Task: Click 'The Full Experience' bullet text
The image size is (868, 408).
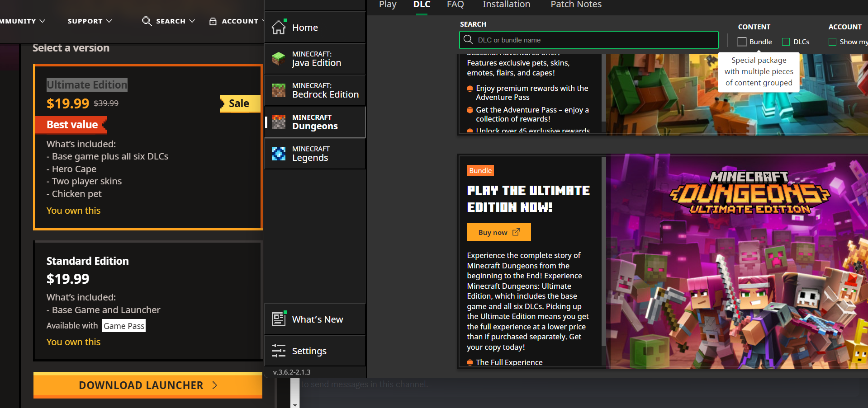Action: tap(509, 362)
